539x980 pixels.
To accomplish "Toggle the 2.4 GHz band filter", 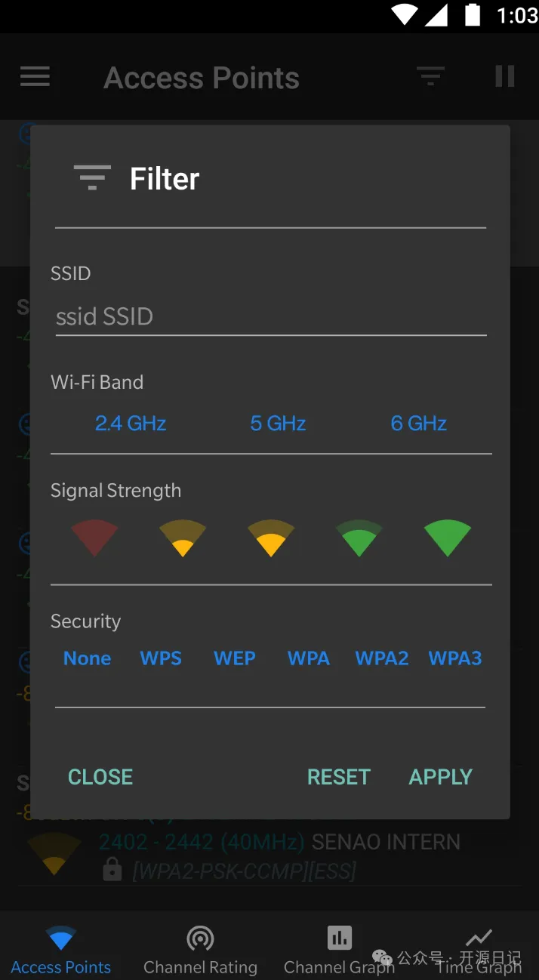I will click(x=131, y=424).
